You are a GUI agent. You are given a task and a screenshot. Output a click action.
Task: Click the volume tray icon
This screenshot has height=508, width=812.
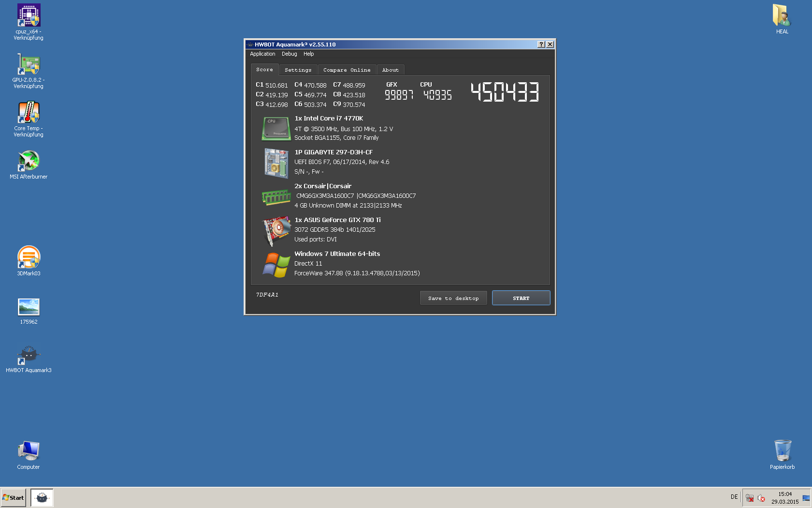(x=761, y=498)
